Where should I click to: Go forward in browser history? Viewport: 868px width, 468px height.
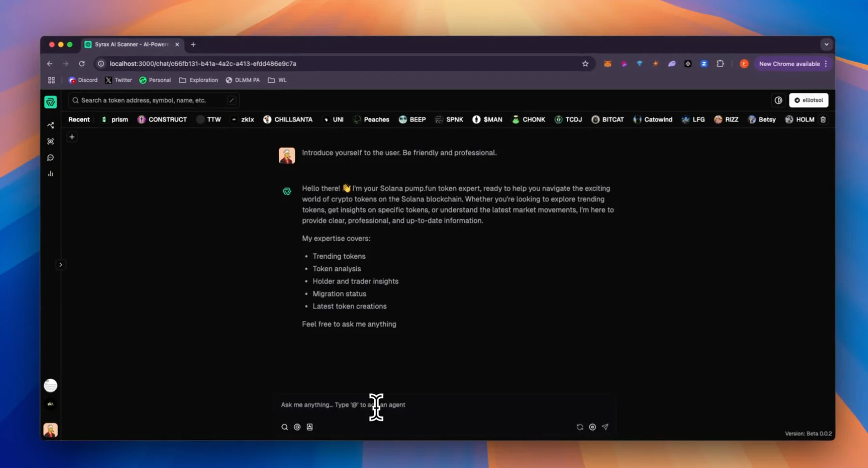pos(65,63)
